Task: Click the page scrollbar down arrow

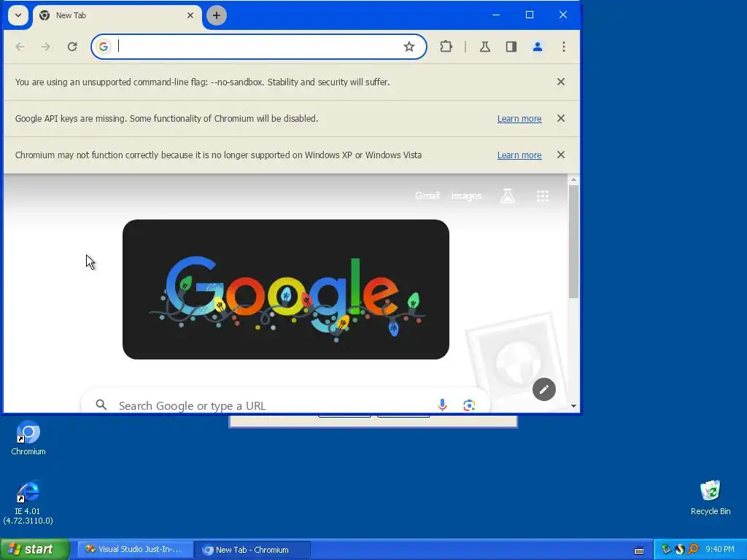Action: (x=573, y=406)
